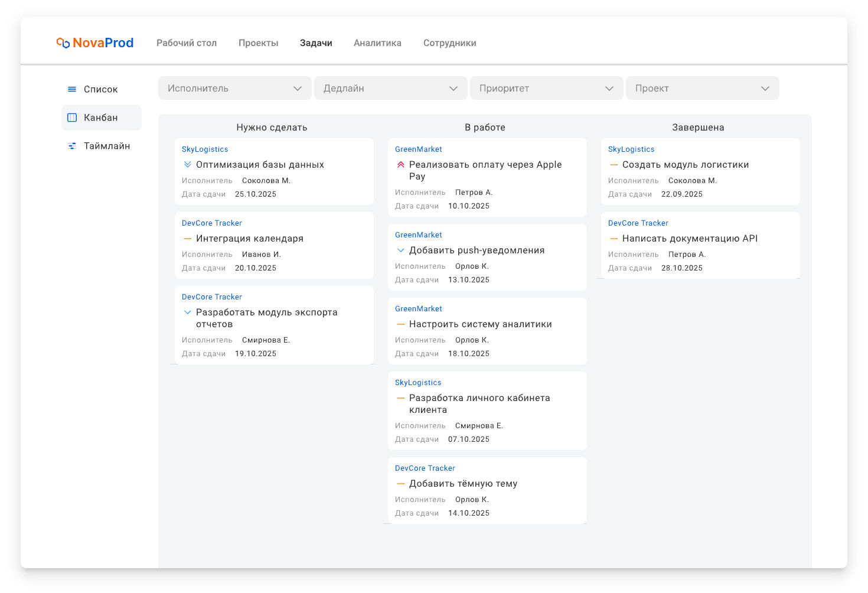Click medium-priority icon on Настроить систему аналитики
The height and width of the screenshot is (593, 868).
pos(401,324)
